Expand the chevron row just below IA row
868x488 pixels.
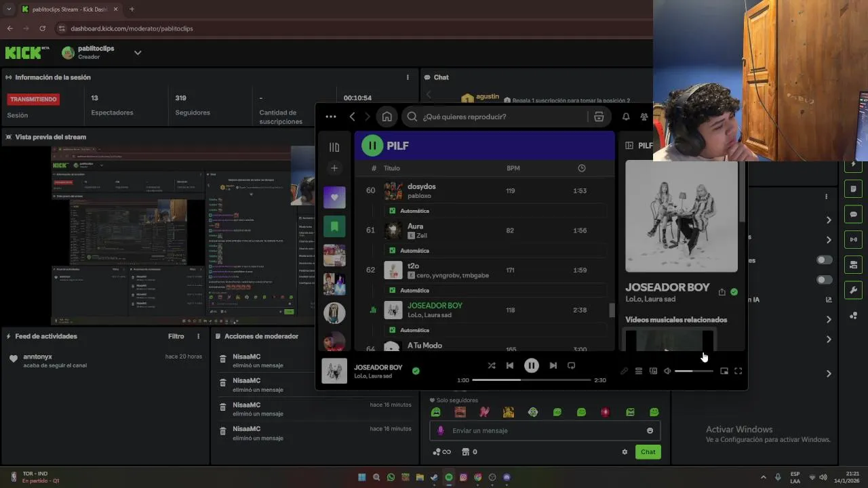coord(829,319)
